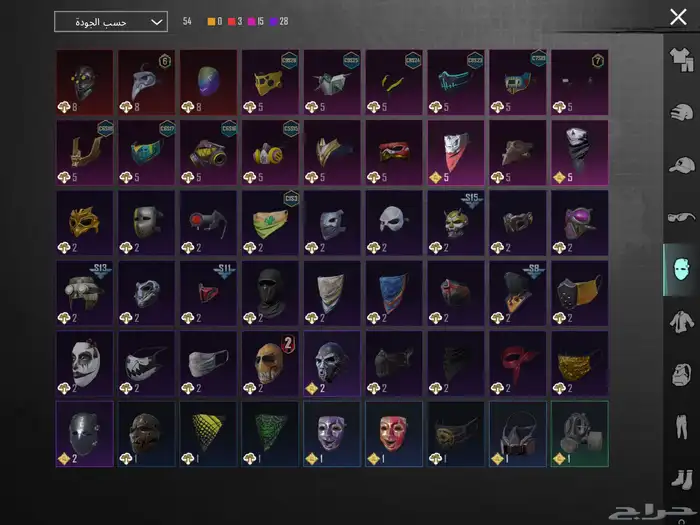Image resolution: width=700 pixels, height=525 pixels.
Task: Filter by the red rarity square
Action: pos(232,21)
